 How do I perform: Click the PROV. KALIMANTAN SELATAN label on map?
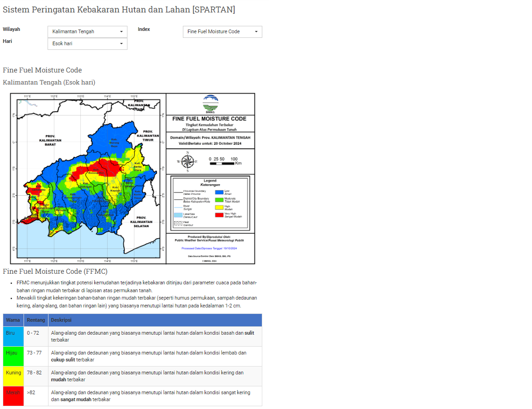[141, 222]
